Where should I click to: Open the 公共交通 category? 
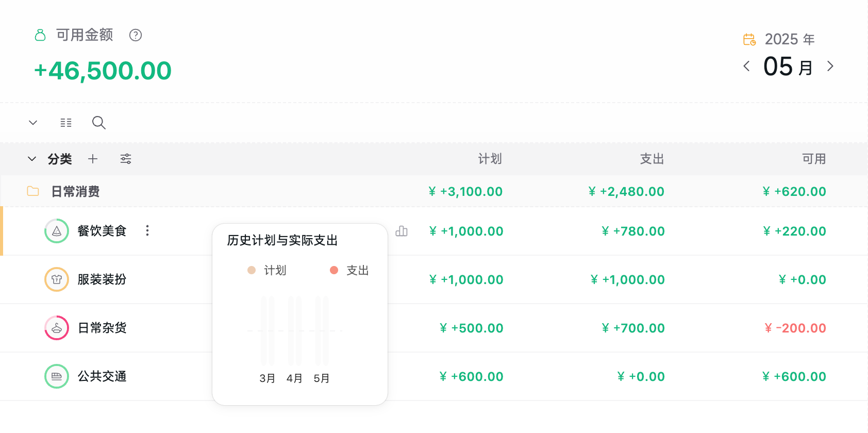coord(102,376)
